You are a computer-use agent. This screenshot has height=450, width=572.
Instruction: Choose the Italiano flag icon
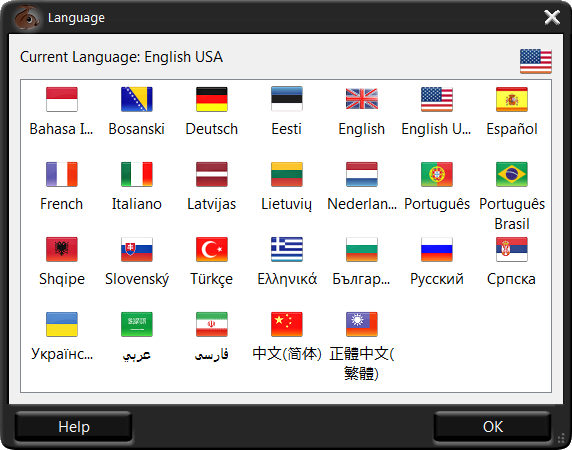click(x=137, y=174)
